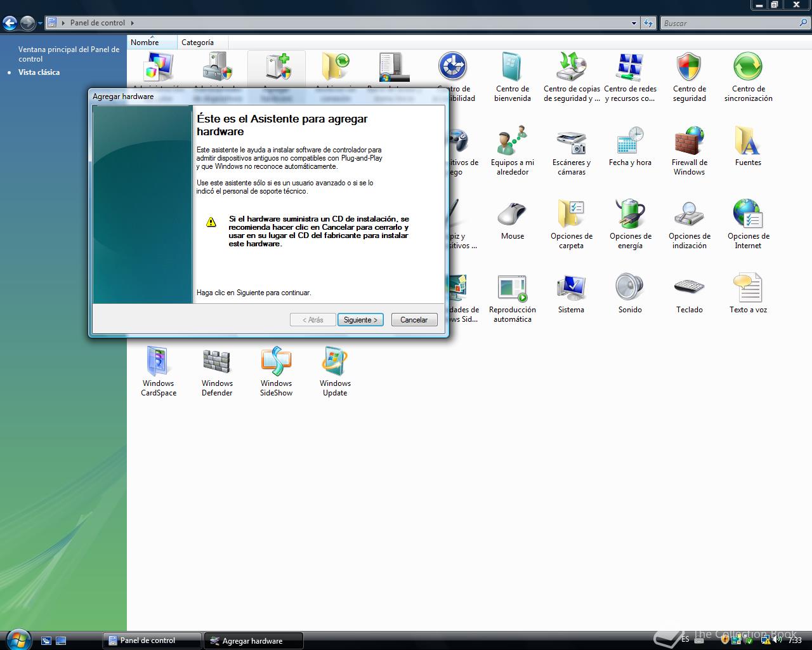812x650 pixels.
Task: Select the taskbar and Start menu icon
Action: point(394,67)
